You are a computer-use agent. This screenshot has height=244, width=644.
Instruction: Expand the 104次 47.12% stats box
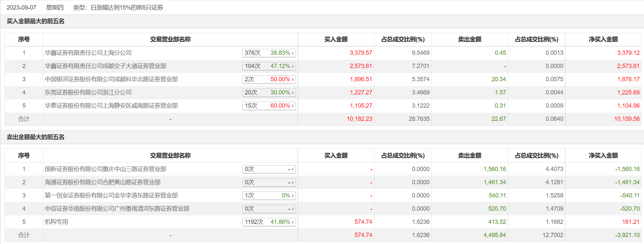coord(269,66)
